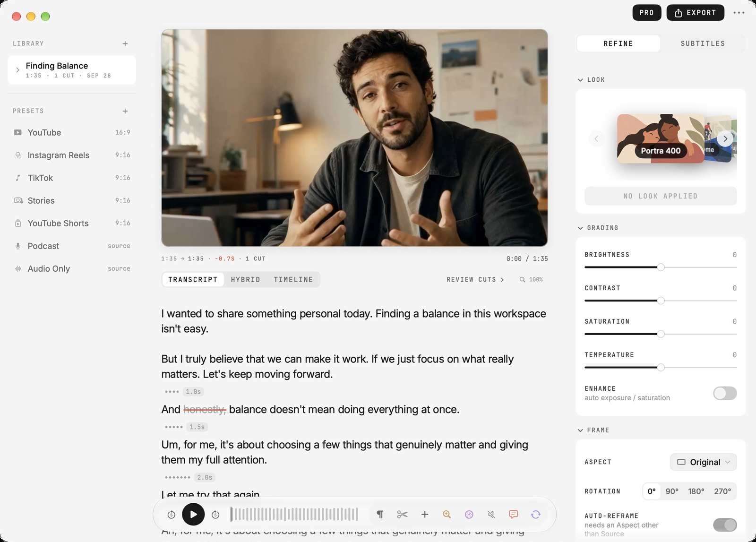Click the mute speaker icon
This screenshot has height=542, width=756.
click(491, 515)
